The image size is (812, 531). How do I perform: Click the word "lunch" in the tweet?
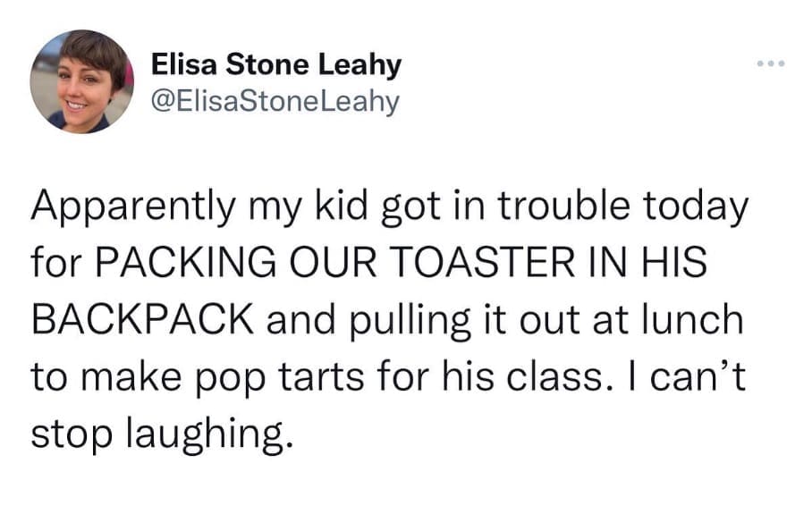[x=702, y=320]
